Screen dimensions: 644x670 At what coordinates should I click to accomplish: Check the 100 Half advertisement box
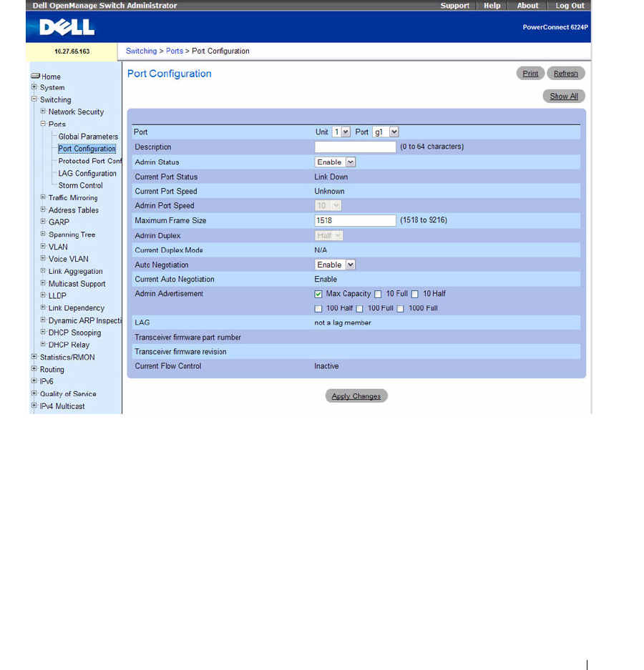318,308
